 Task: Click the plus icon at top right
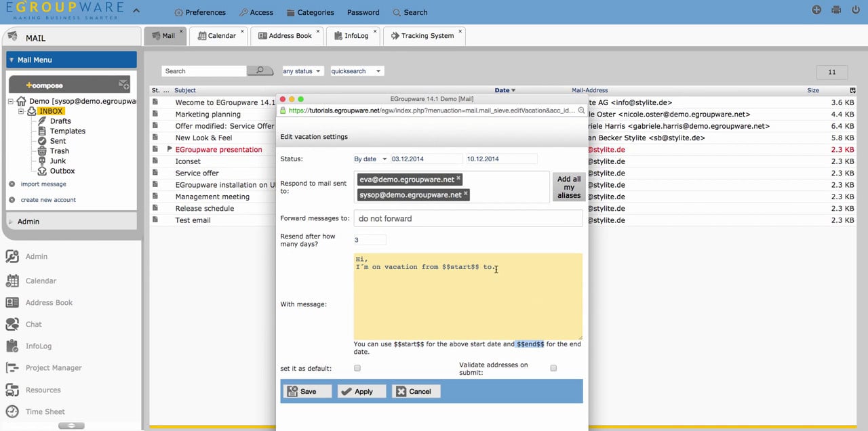click(816, 10)
